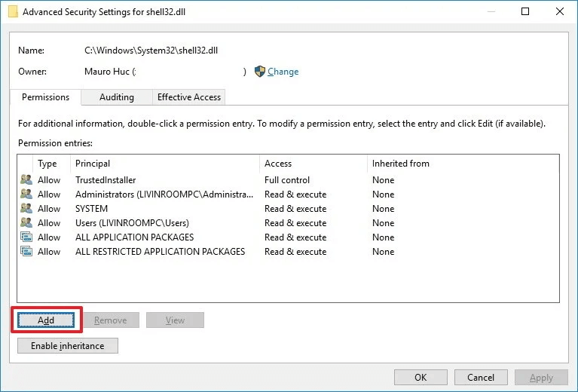Click the Users entry group icon

pos(26,223)
